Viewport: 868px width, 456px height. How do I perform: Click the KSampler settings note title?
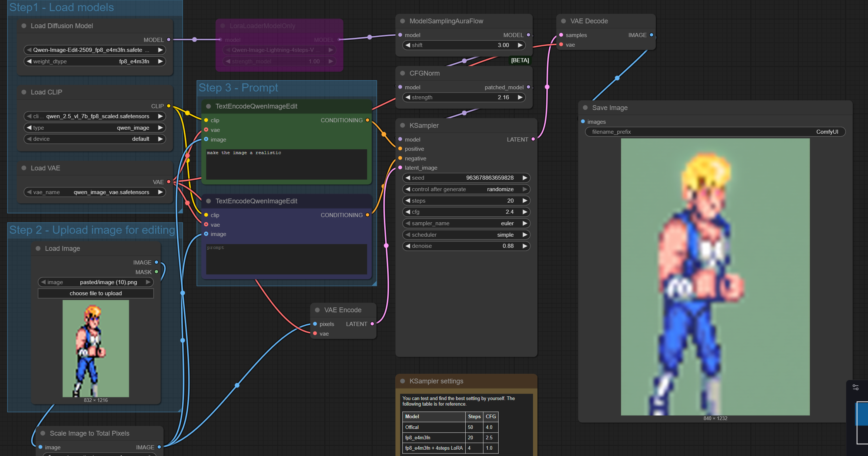pos(436,381)
